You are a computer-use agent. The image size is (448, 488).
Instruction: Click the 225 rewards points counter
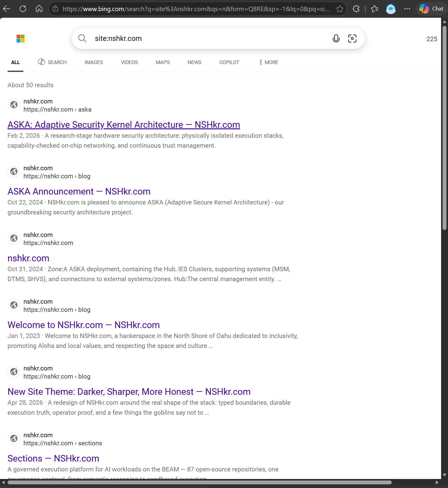tap(432, 39)
